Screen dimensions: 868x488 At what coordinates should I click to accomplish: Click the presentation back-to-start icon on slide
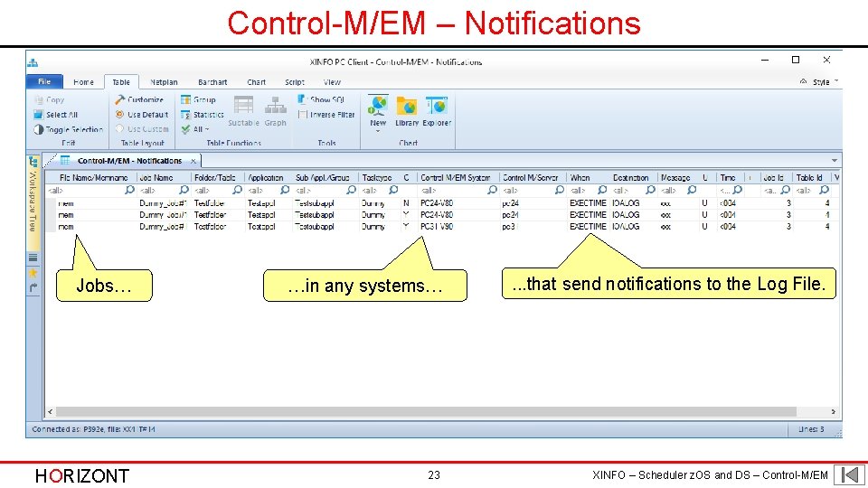[850, 474]
